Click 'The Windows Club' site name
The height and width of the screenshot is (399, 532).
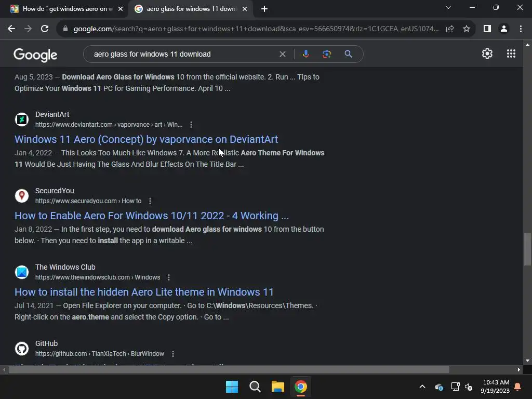[65, 267]
